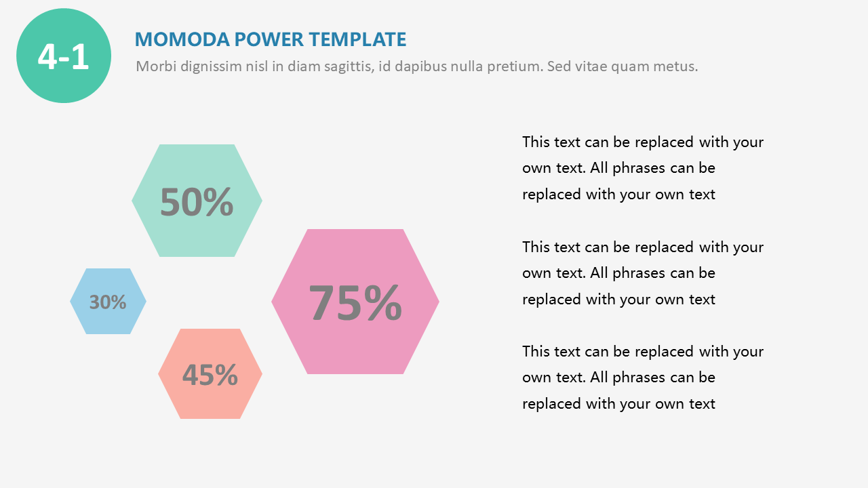Select the small blue 30% hexagon
The height and width of the screenshot is (488, 868).
tap(108, 302)
